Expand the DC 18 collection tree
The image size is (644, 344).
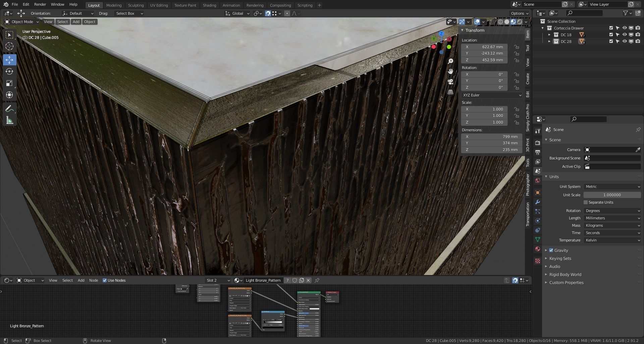pos(549,35)
